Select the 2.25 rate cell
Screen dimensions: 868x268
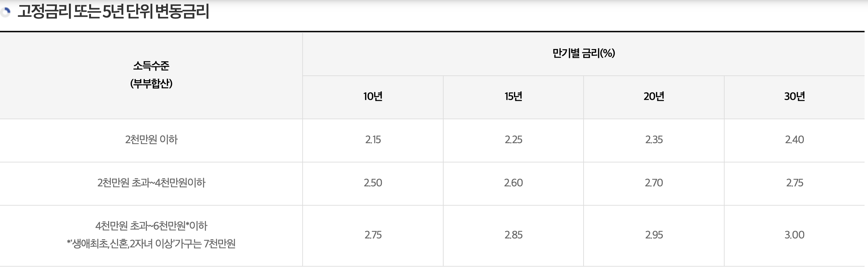point(513,141)
